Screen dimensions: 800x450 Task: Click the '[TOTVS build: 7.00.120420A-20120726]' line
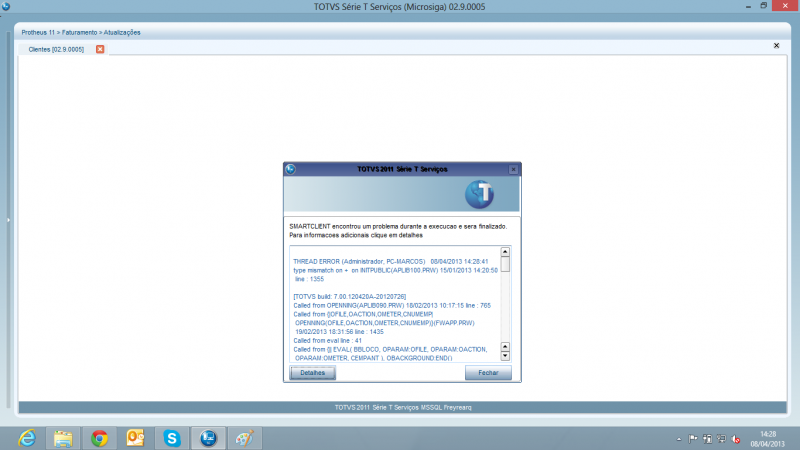click(x=349, y=296)
